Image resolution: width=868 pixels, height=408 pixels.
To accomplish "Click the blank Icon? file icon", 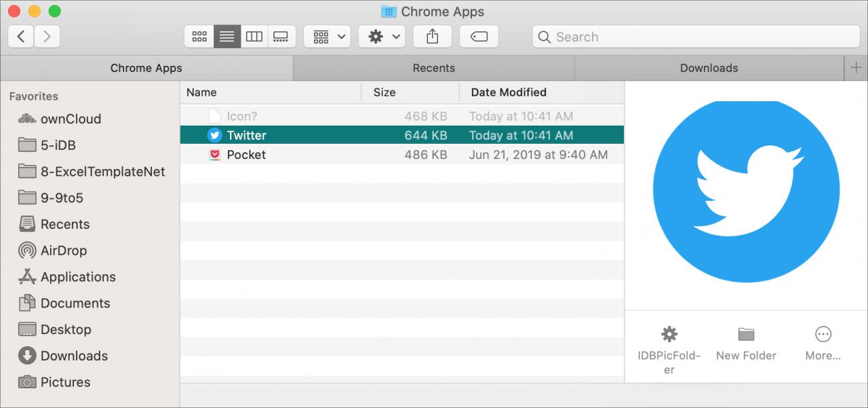I will click(214, 116).
